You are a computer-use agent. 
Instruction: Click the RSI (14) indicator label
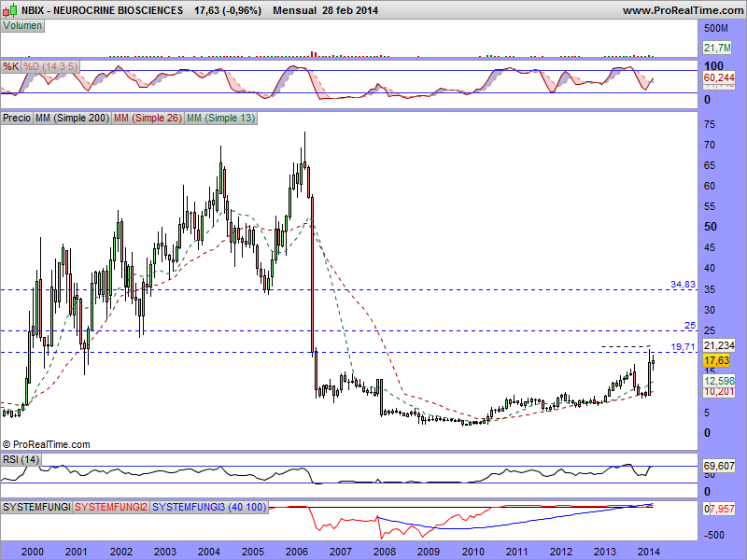click(21, 459)
